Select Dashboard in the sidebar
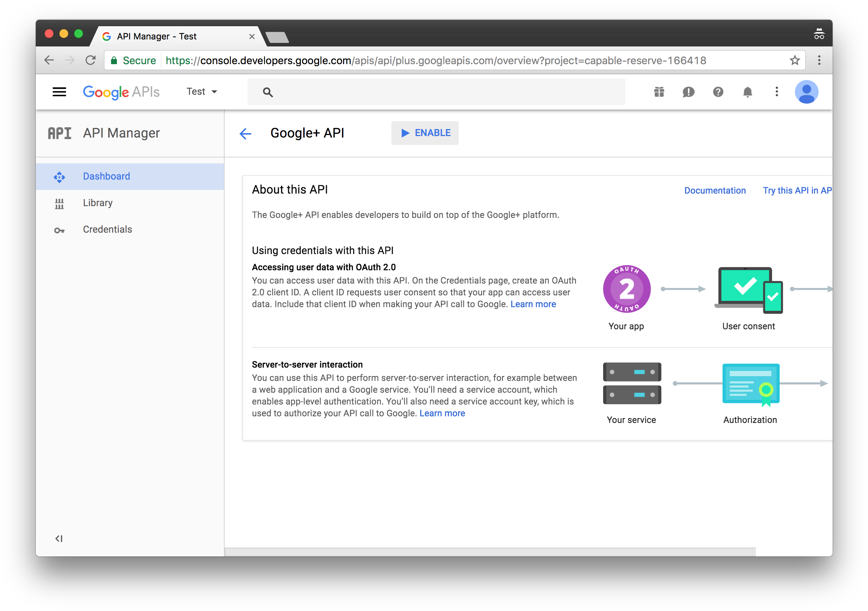 click(130, 177)
